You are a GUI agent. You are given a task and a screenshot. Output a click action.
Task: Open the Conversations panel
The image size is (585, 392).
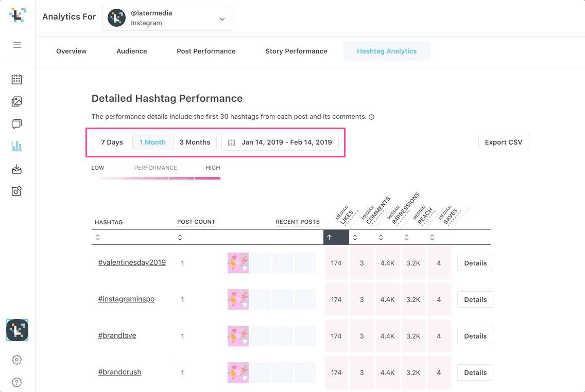pyautogui.click(x=17, y=124)
